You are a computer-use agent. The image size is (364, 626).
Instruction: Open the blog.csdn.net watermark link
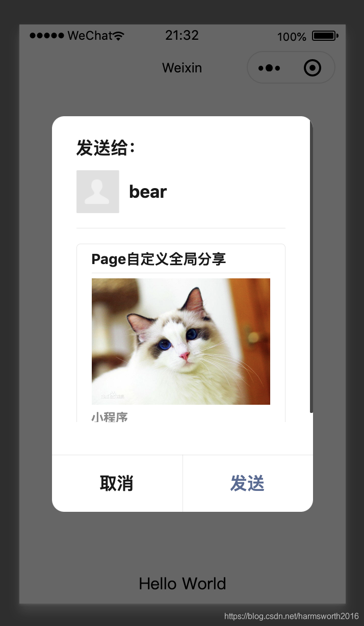click(x=292, y=616)
